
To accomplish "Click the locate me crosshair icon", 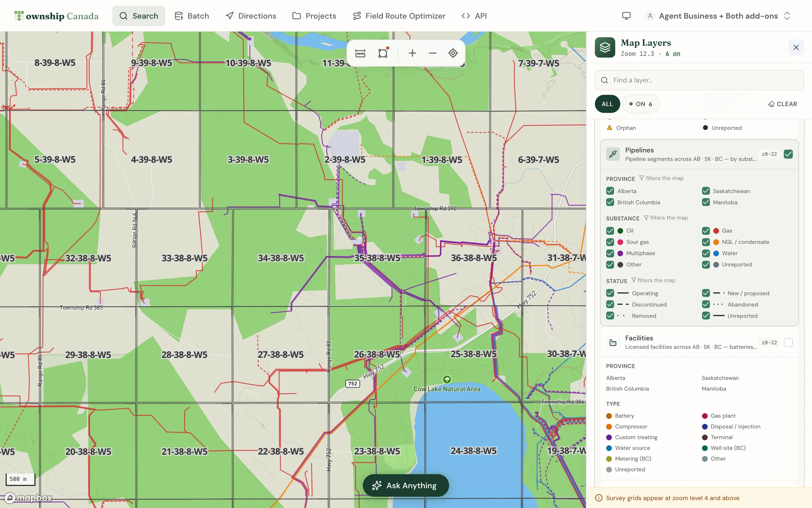I will click(x=453, y=53).
